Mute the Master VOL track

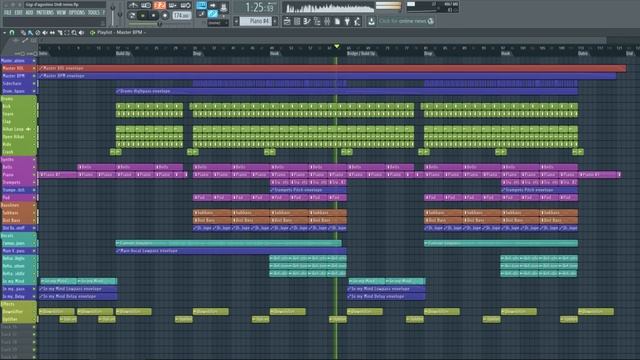[x=34, y=68]
